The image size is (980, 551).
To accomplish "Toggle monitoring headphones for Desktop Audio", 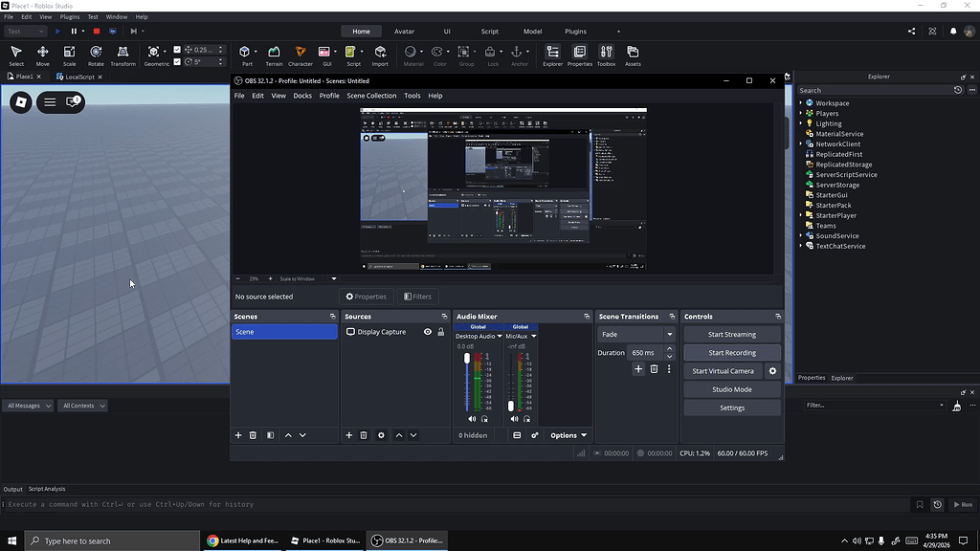I will [484, 419].
